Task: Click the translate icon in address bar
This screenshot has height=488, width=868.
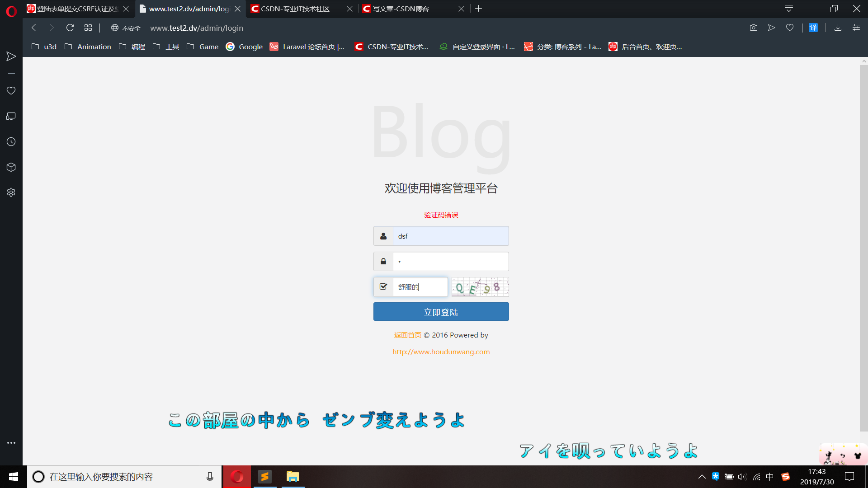Action: 813,28
